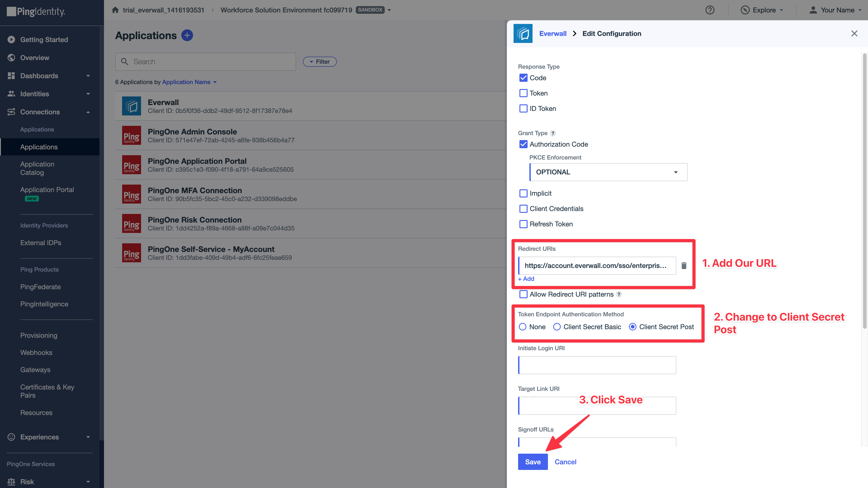The image size is (868, 488).
Task: Click the PingOne Risk Connection logo
Action: click(x=131, y=223)
